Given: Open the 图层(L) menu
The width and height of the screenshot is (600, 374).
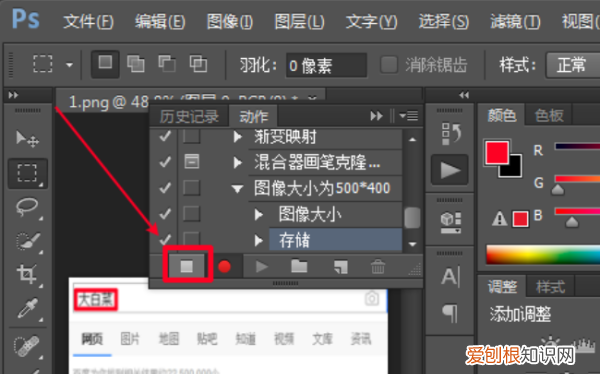Looking at the screenshot, I should click(300, 21).
